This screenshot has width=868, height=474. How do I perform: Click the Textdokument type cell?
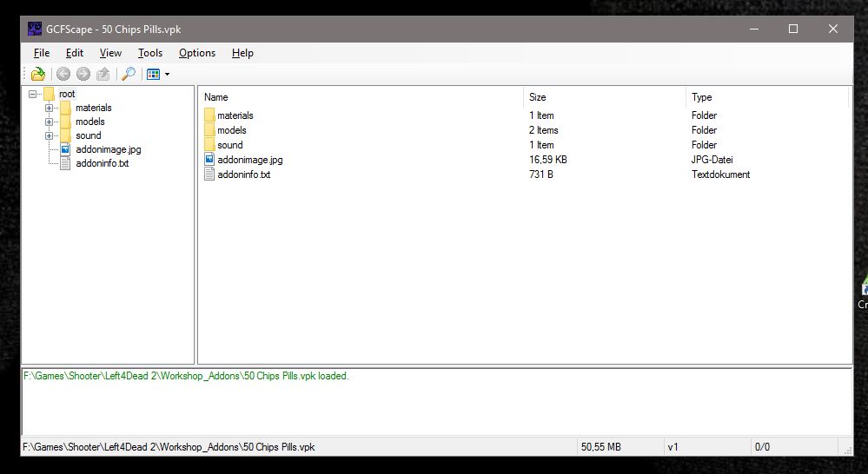coord(721,174)
